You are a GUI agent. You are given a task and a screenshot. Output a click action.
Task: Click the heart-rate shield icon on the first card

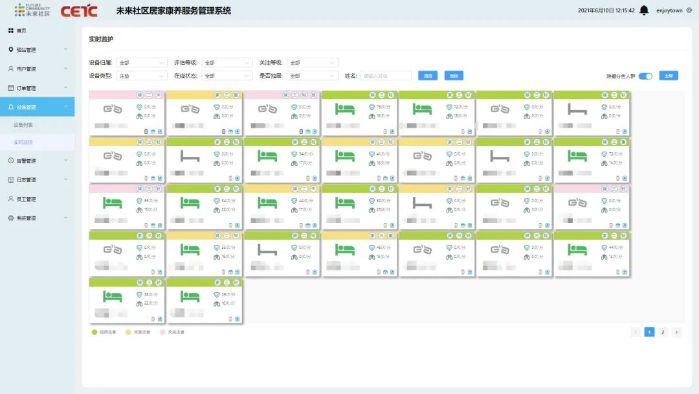(139, 107)
